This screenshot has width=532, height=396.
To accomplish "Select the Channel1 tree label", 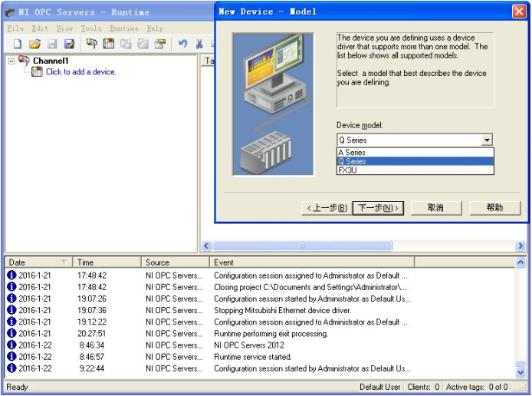I will pyautogui.click(x=51, y=61).
